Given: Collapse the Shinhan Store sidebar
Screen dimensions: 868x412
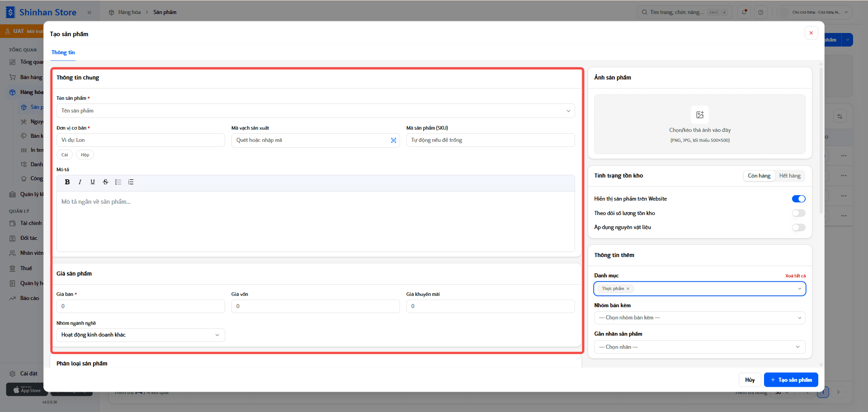Looking at the screenshot, I should (x=90, y=12).
